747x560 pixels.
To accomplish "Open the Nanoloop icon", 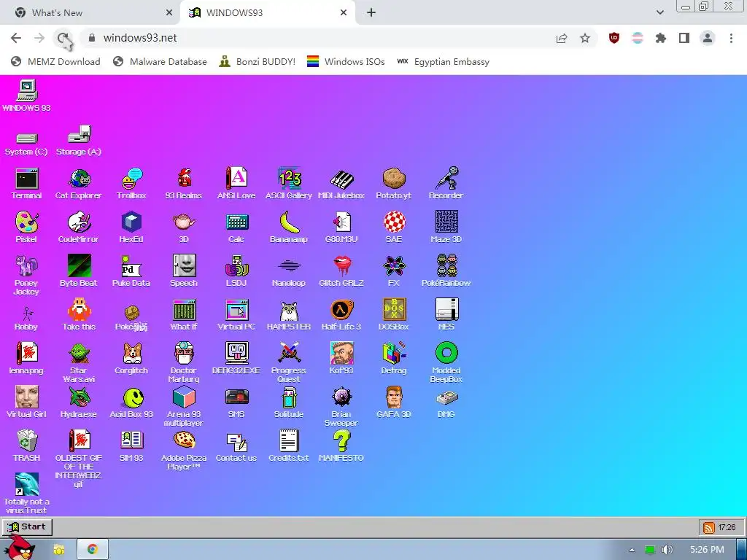I will (289, 271).
